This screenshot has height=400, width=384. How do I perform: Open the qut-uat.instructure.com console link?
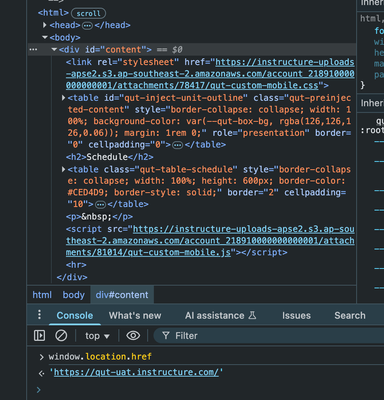pos(136,372)
